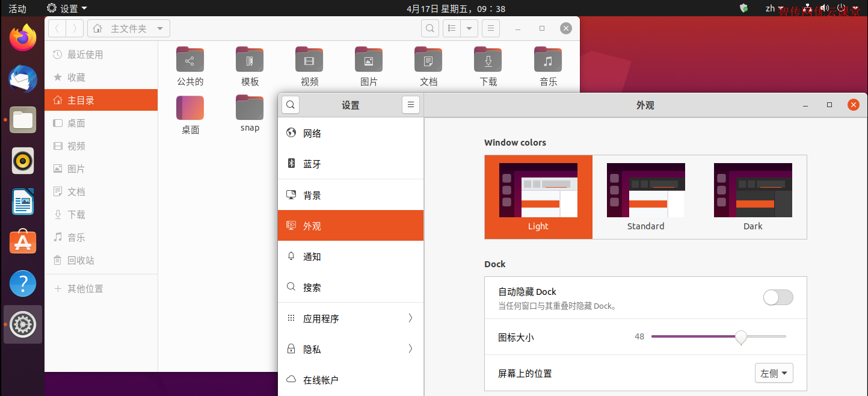This screenshot has width=868, height=396.
Task: Open the zh input source menu
Action: 774,8
